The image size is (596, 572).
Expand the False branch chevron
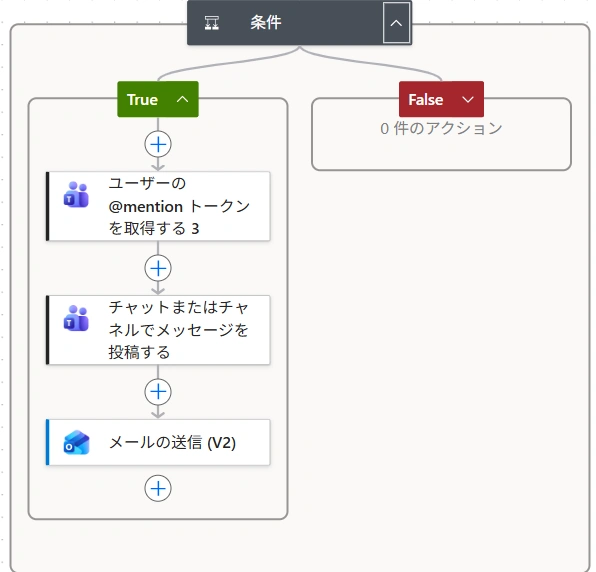[468, 100]
